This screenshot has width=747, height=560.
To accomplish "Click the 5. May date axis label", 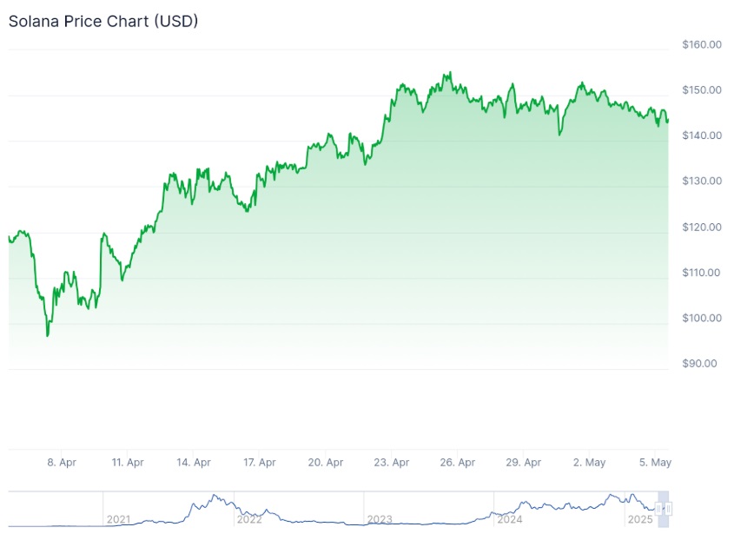I will tap(656, 463).
